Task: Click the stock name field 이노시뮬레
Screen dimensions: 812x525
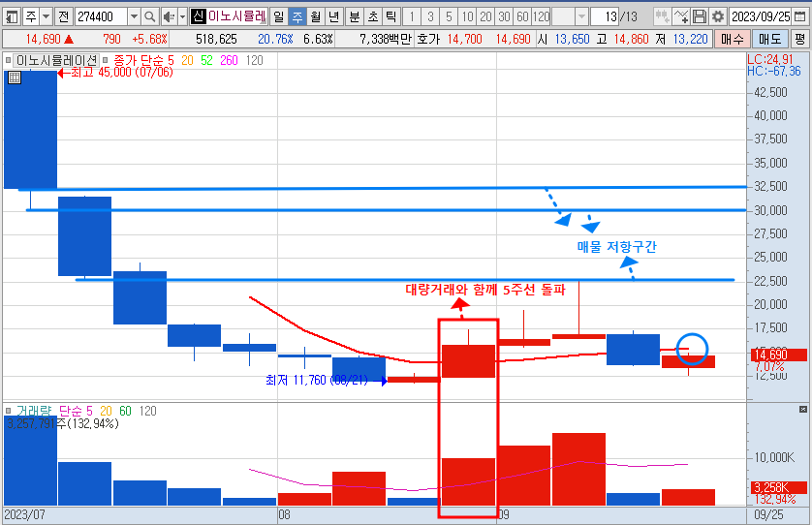Action: [236, 17]
